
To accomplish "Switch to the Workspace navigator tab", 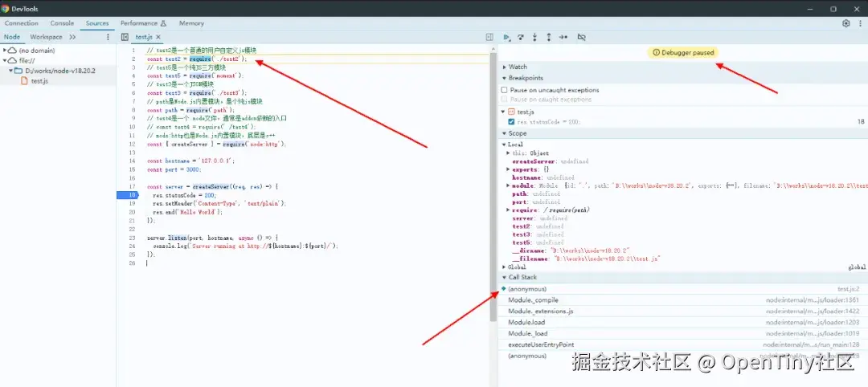I will (46, 37).
